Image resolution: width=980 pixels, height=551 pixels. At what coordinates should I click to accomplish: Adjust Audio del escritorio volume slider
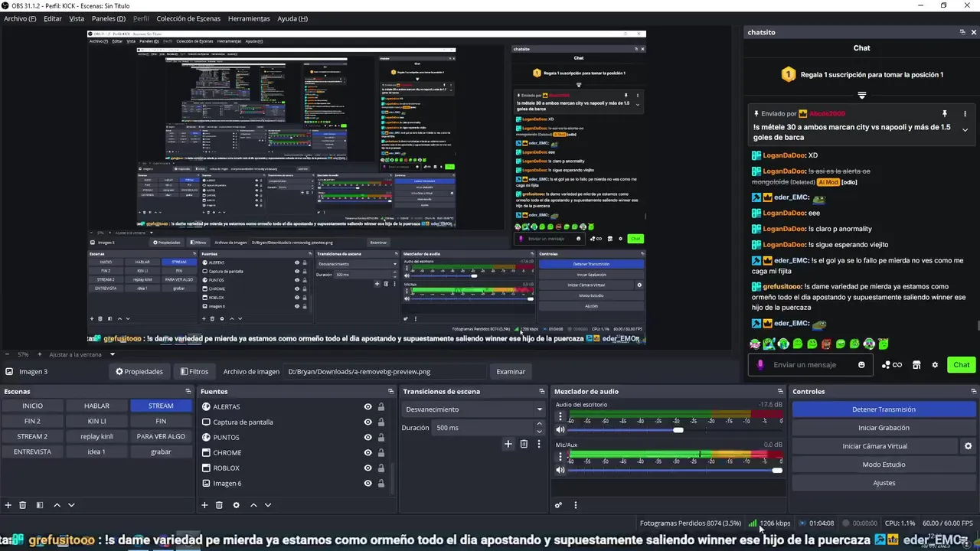pyautogui.click(x=678, y=430)
